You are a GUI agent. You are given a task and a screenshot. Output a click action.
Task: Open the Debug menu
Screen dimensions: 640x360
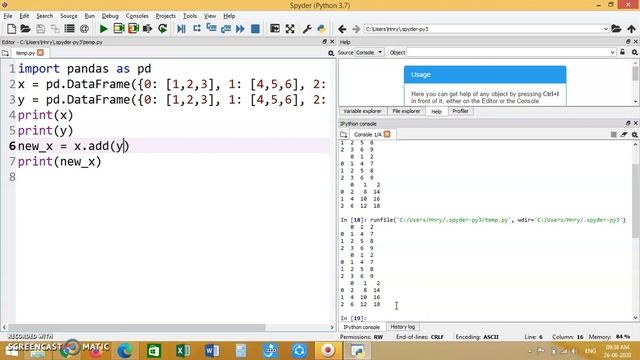coord(110,16)
